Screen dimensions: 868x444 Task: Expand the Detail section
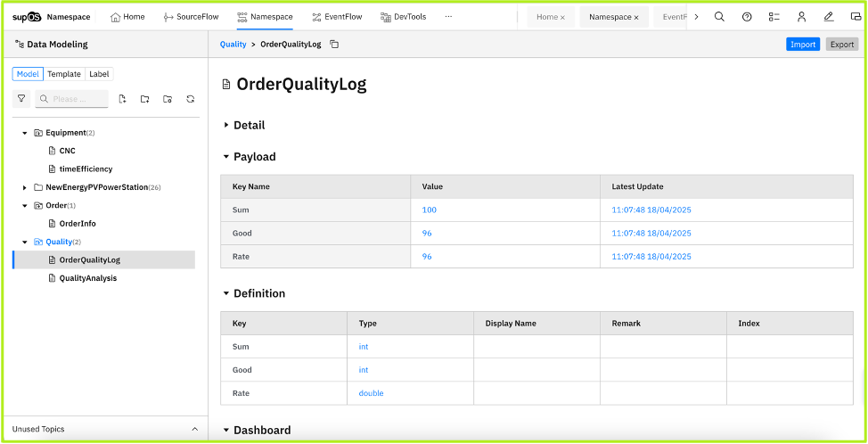225,125
